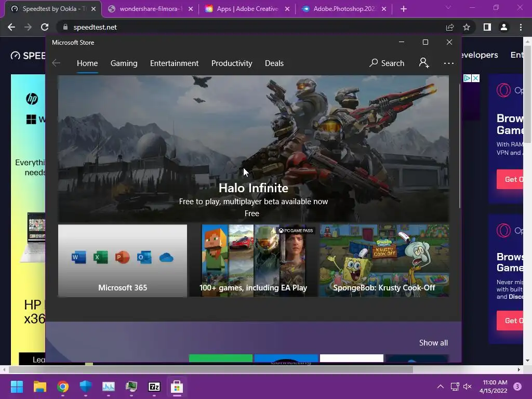Open the Microsoft 365 tile
The image size is (532, 399).
click(x=123, y=261)
